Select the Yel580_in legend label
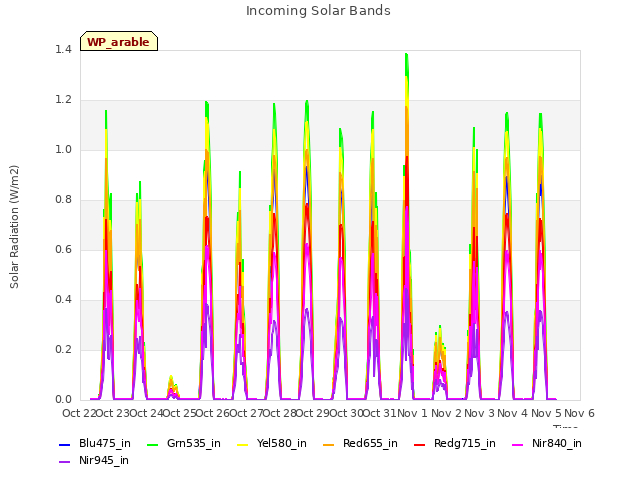The height and width of the screenshot is (480, 640). [282, 444]
